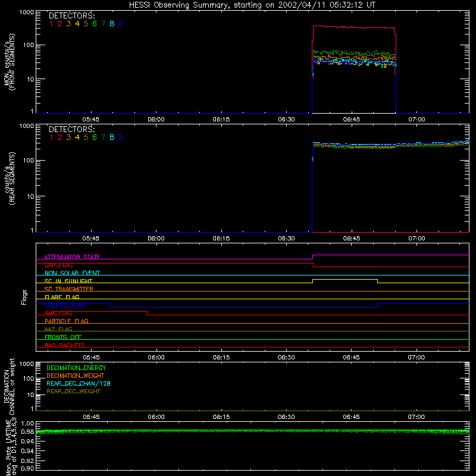Click the DECIMATION_WEIGHT legend entry
The image size is (476, 476).
tap(76, 375)
